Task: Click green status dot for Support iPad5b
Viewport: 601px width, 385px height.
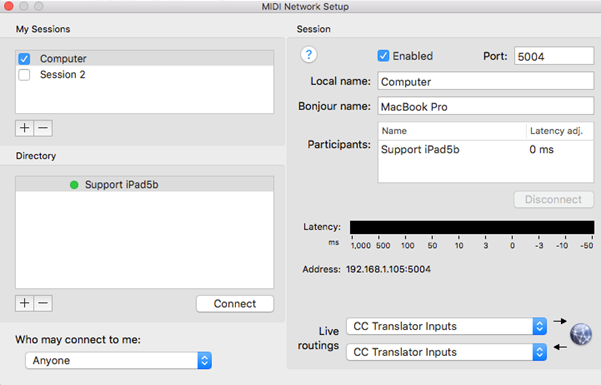Action: click(x=74, y=185)
